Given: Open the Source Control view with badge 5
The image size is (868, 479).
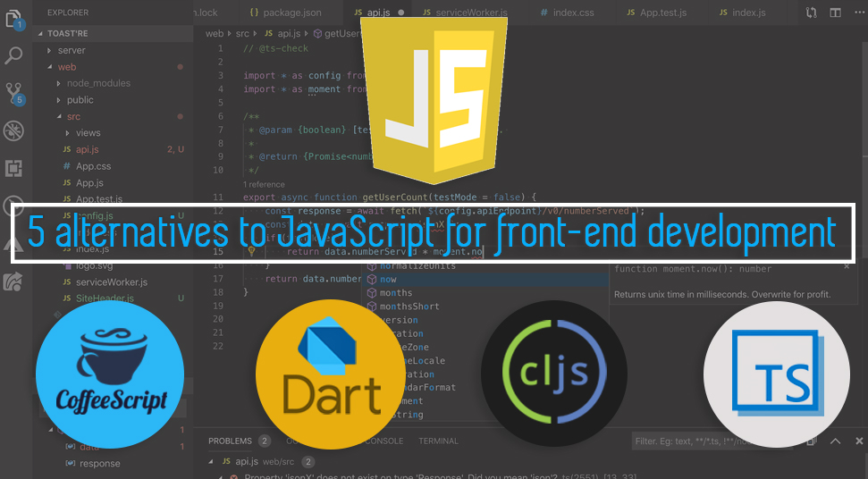Looking at the screenshot, I should [13, 93].
